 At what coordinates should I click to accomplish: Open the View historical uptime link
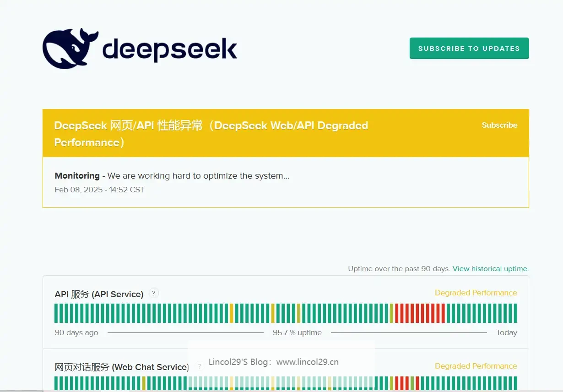pyautogui.click(x=490, y=269)
